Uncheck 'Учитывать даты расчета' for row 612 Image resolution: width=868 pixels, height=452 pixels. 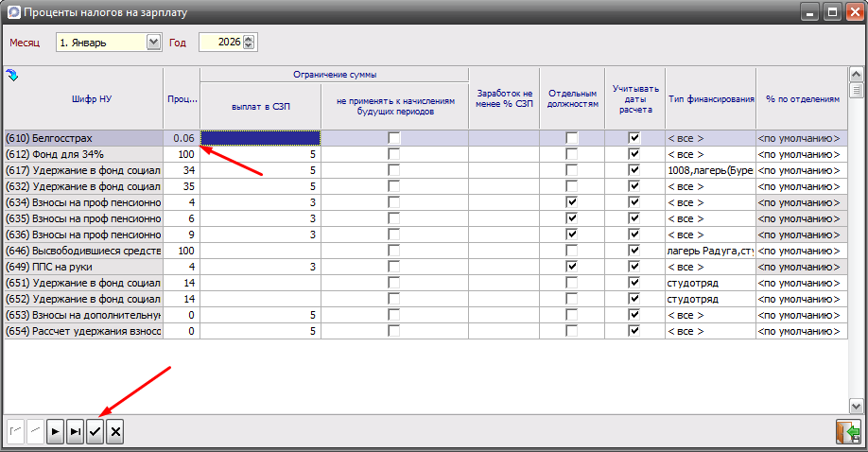(634, 154)
